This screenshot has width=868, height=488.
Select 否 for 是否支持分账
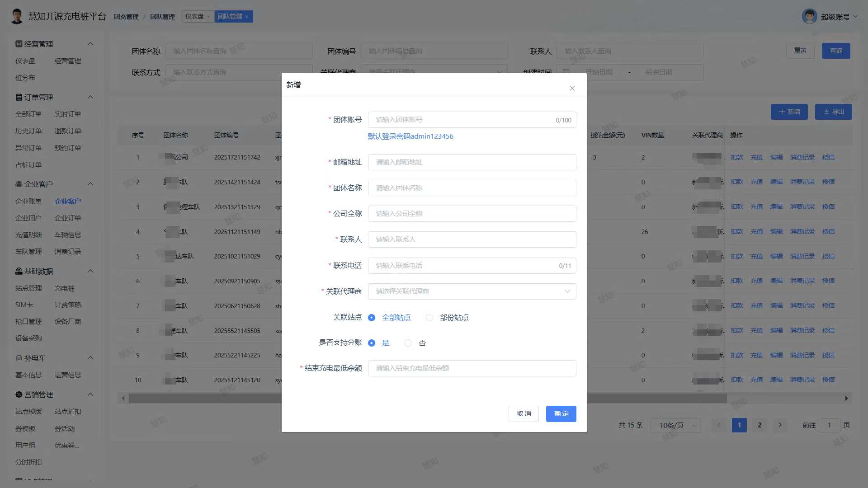tap(408, 343)
